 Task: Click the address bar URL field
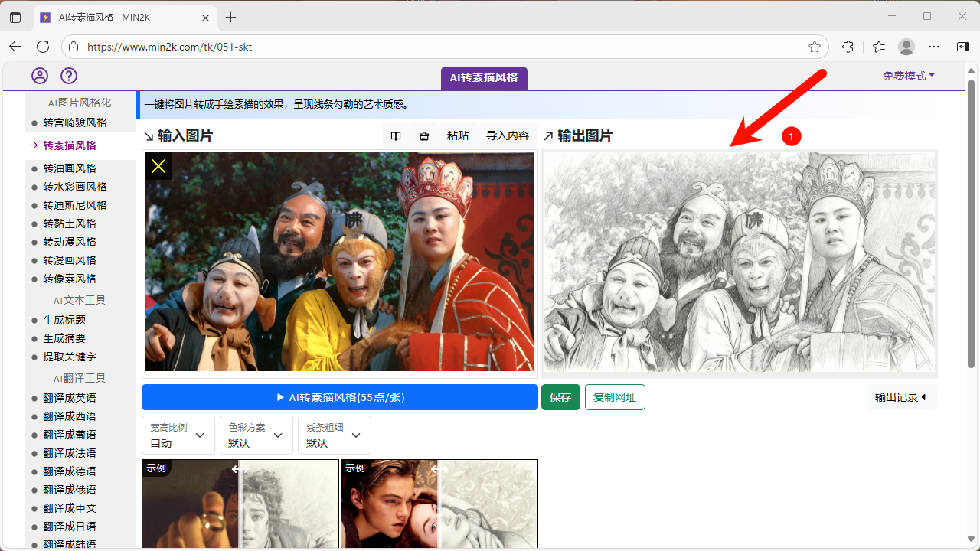tap(444, 47)
